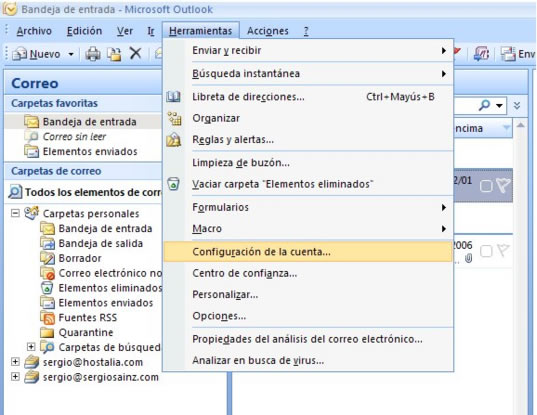Choose Propiedades del análisis del correo electrónico
Image resolution: width=537 pixels, height=415 pixels.
[x=308, y=339]
